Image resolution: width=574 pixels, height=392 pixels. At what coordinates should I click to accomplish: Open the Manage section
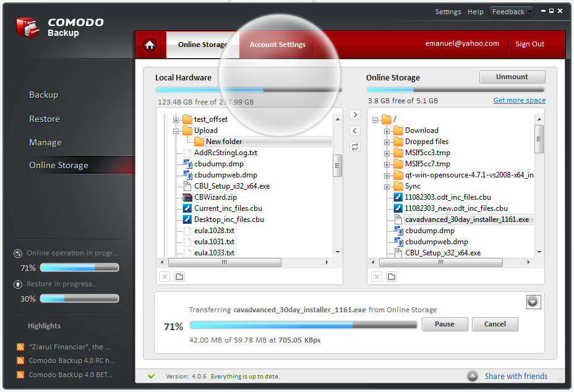pos(45,142)
